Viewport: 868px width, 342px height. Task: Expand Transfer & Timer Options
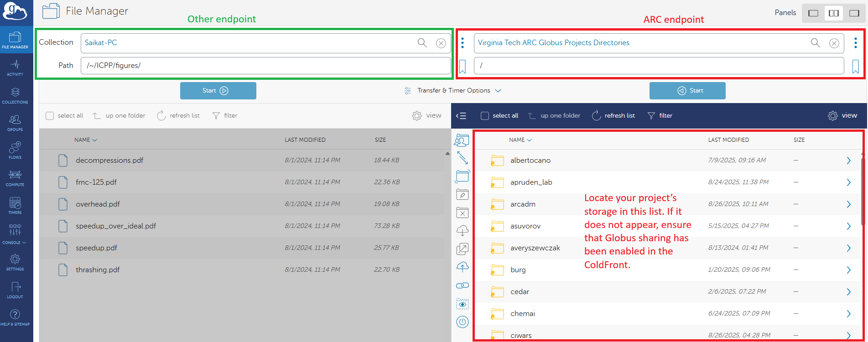pyautogui.click(x=453, y=91)
